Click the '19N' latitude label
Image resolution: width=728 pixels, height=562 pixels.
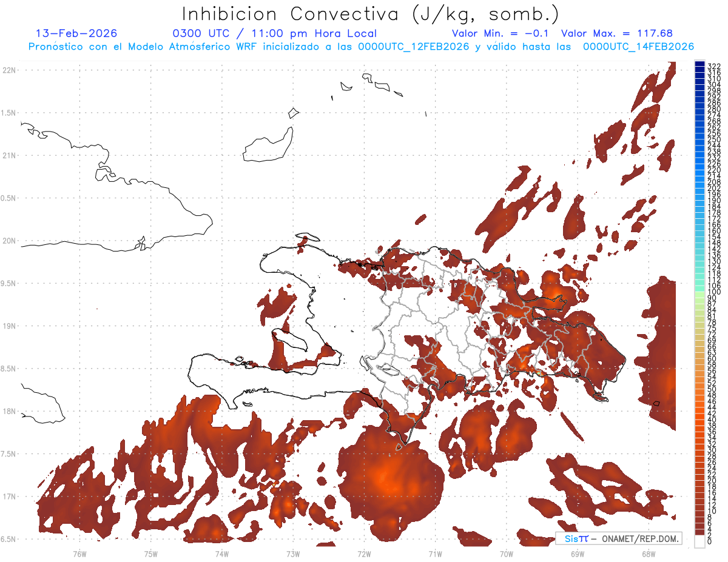click(x=9, y=326)
